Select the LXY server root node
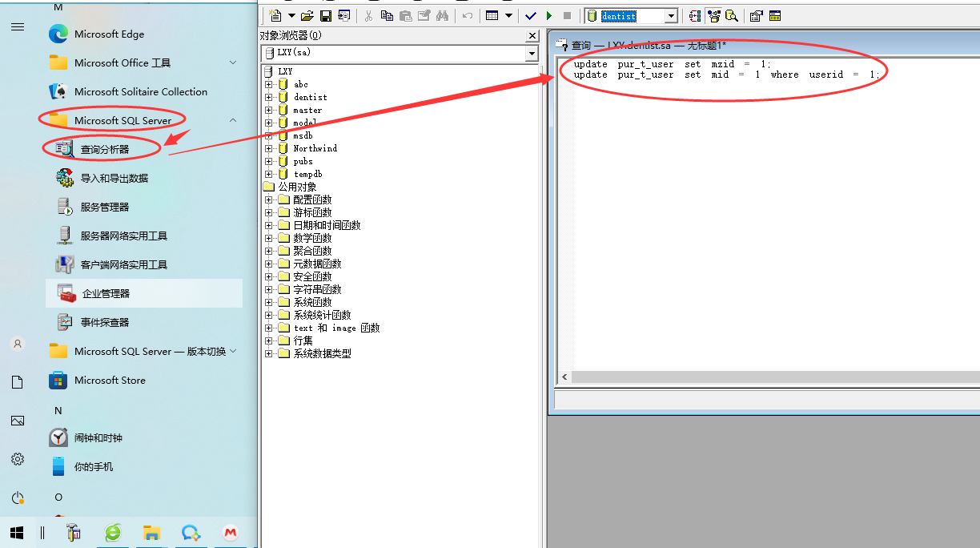The height and width of the screenshot is (548, 980). [x=285, y=71]
